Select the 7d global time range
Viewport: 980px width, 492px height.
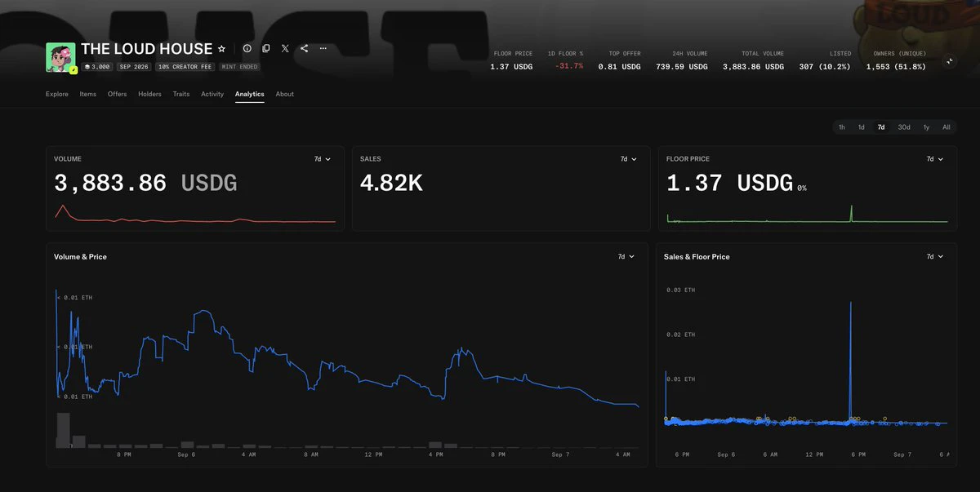pyautogui.click(x=881, y=127)
